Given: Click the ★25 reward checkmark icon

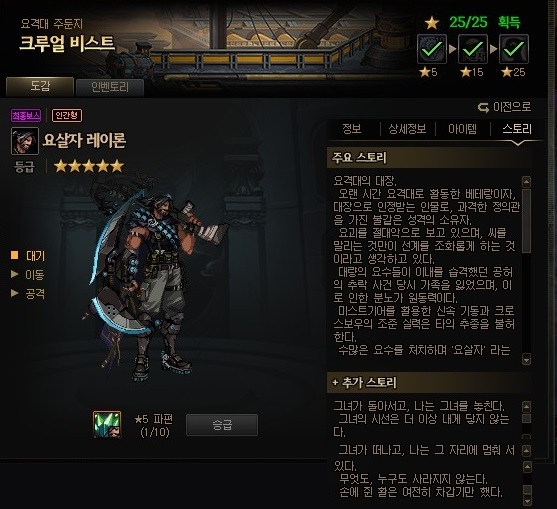Looking at the screenshot, I should pos(514,49).
